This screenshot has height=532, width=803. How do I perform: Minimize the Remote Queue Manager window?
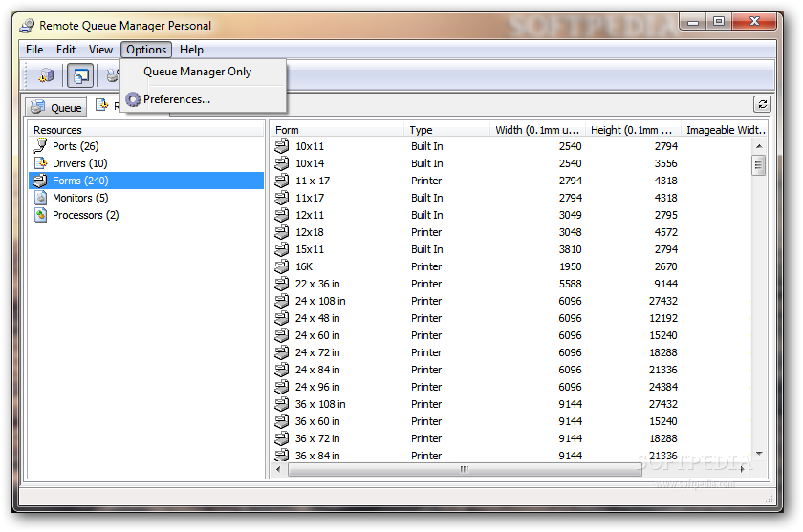tap(693, 21)
